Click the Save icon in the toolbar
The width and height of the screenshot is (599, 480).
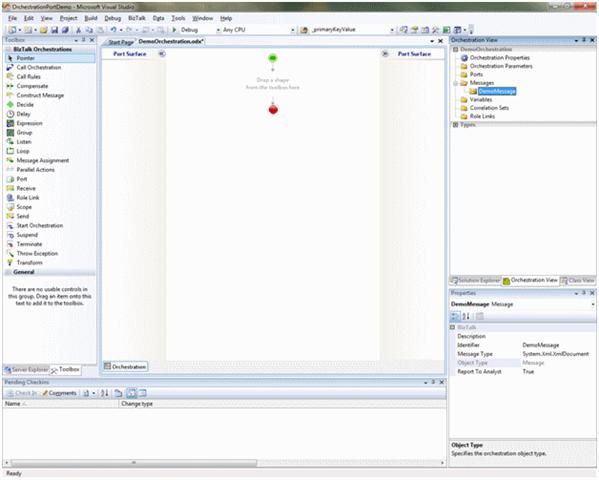(x=54, y=30)
